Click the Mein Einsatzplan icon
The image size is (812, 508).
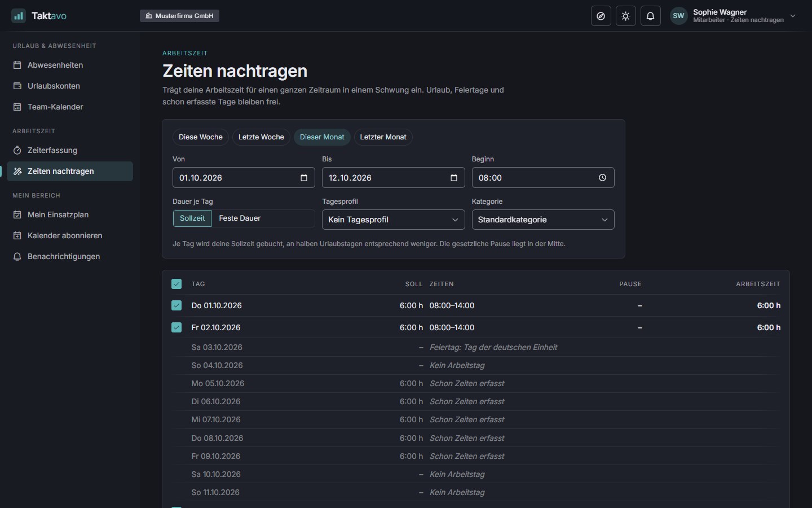[x=17, y=214]
